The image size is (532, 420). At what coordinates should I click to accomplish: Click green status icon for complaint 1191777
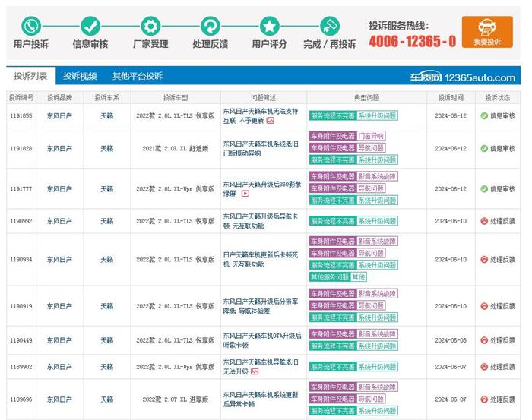(x=484, y=189)
